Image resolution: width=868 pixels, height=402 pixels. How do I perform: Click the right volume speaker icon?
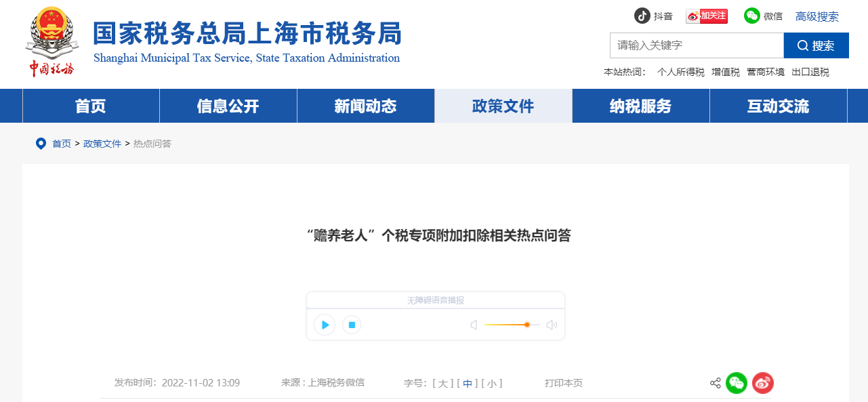pos(552,325)
